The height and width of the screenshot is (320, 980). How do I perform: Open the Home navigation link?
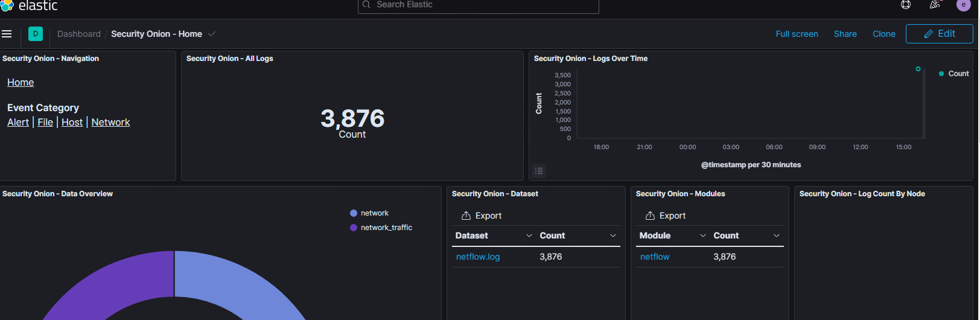click(21, 82)
